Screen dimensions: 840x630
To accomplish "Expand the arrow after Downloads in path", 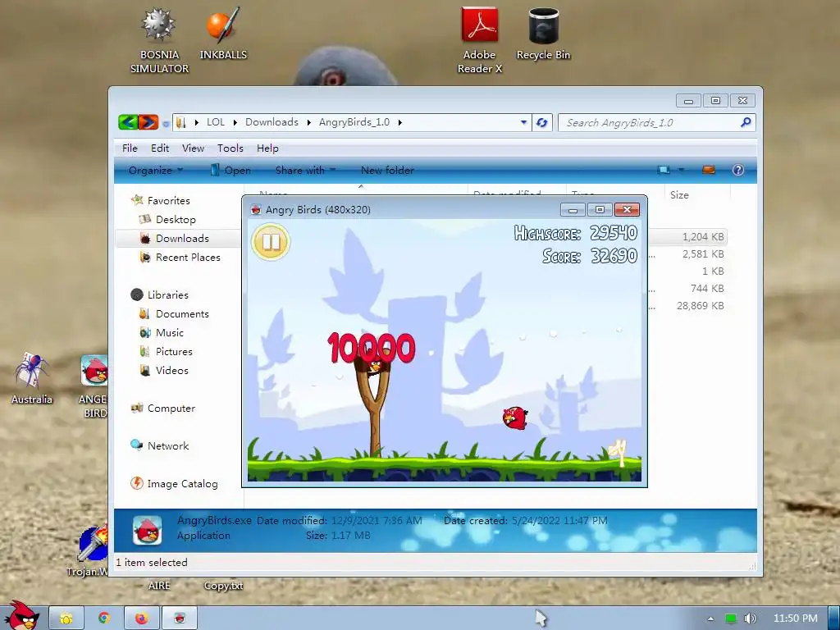I will [x=308, y=122].
